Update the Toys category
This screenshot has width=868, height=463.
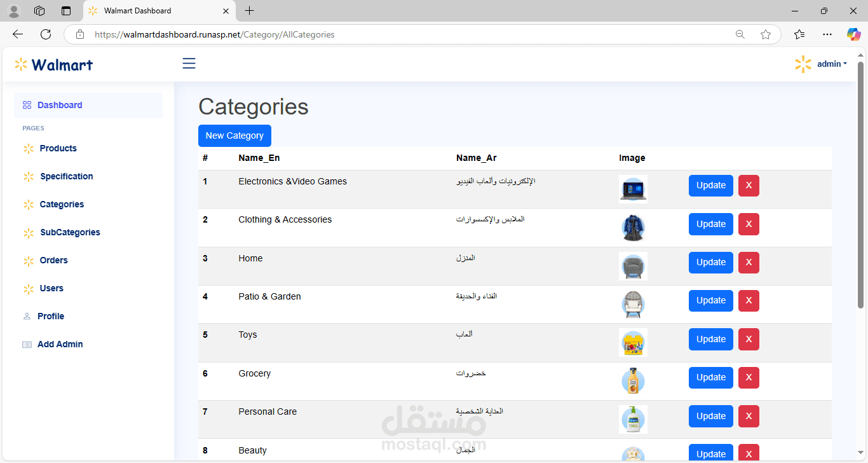[711, 340]
